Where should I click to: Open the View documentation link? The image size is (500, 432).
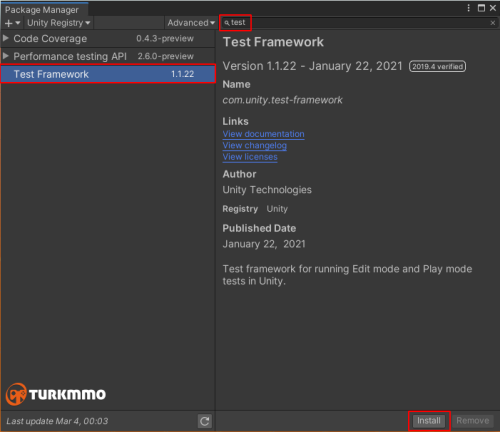pos(263,134)
